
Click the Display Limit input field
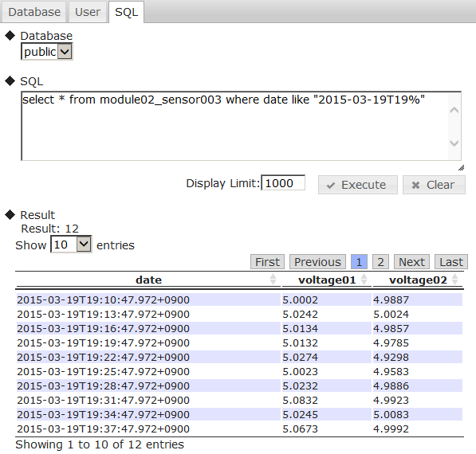(x=283, y=183)
